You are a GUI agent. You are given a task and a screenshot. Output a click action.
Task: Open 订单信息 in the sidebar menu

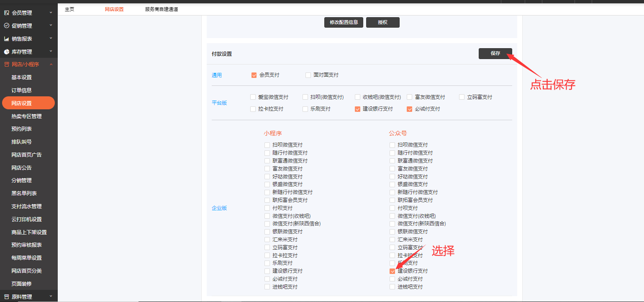pos(22,90)
